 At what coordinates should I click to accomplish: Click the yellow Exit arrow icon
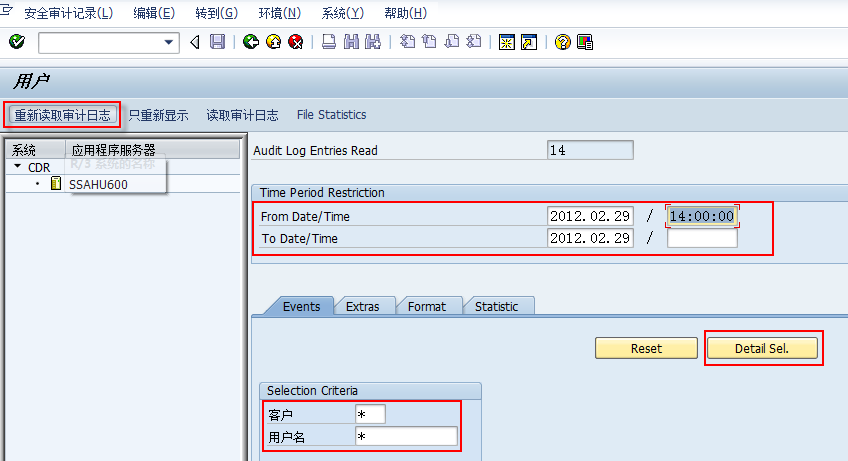273,42
